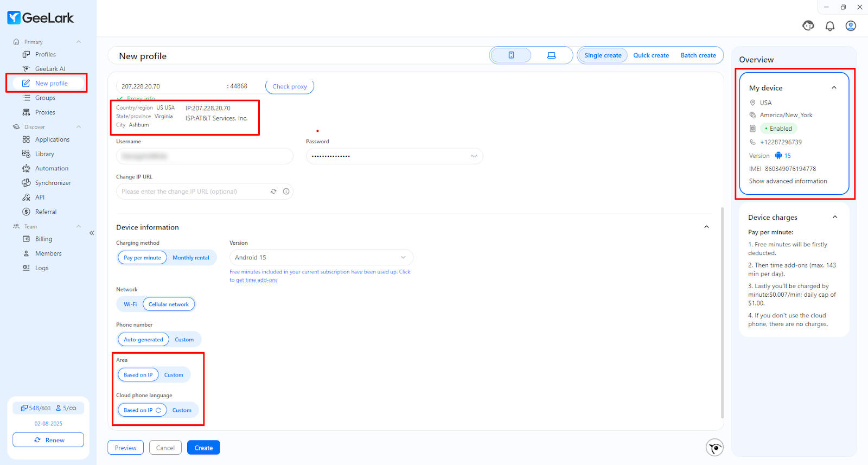Click the Automation robot icon
The height and width of the screenshot is (465, 868).
26,169
